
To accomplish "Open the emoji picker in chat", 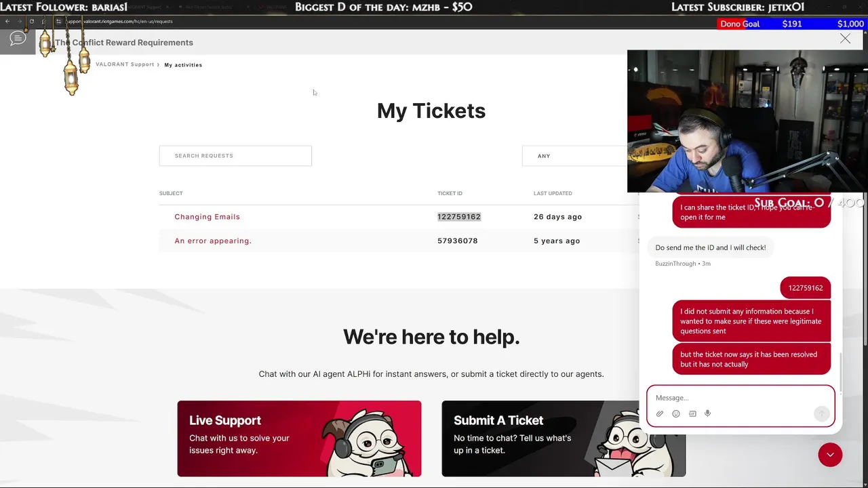I will [x=676, y=413].
